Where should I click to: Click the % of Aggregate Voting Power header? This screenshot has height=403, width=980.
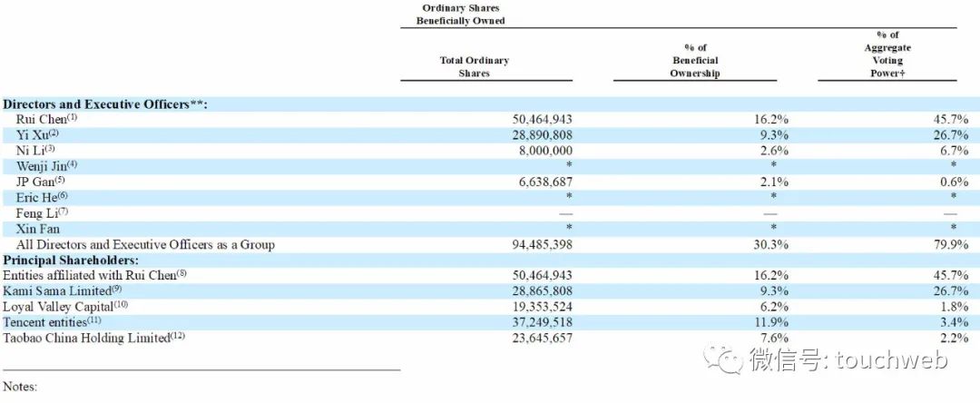887,54
